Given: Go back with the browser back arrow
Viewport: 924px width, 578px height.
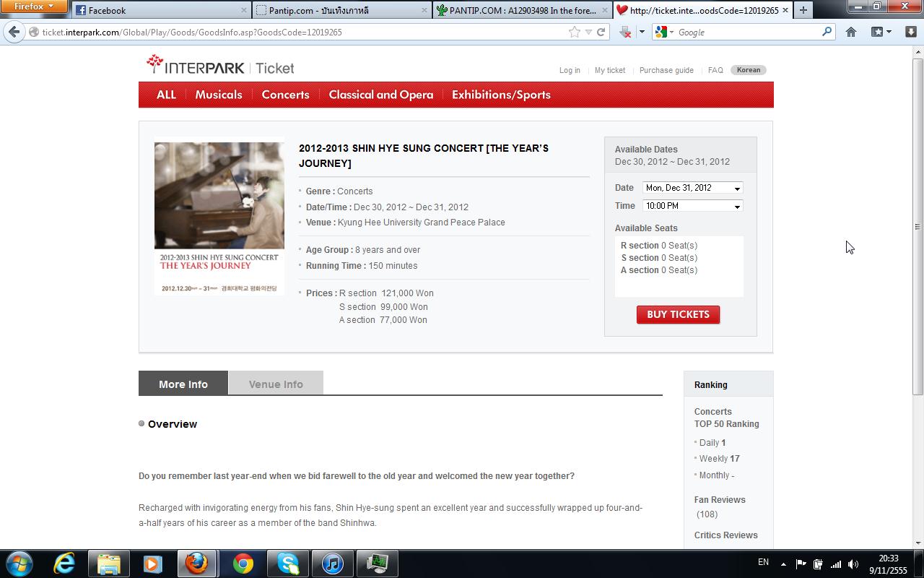Looking at the screenshot, I should coord(14,32).
